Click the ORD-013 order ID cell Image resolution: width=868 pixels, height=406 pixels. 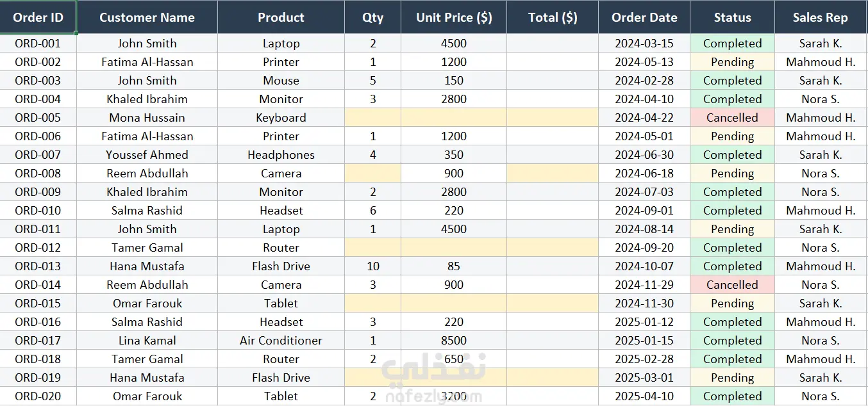click(38, 266)
